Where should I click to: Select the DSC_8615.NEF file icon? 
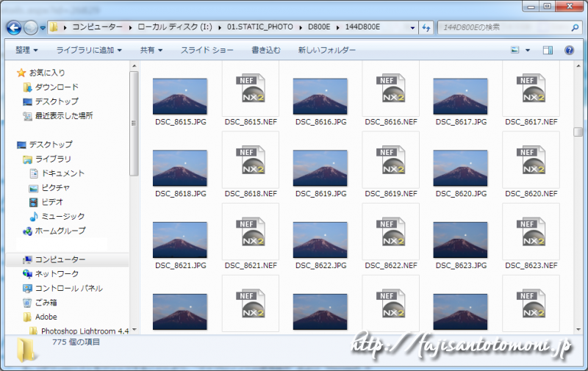[x=251, y=89]
